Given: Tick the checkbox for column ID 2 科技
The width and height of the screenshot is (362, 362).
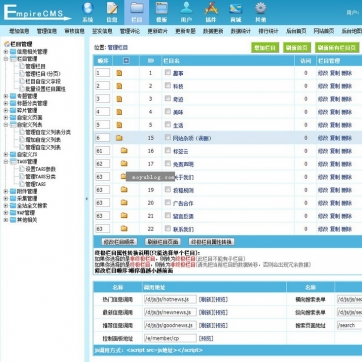Looking at the screenshot, I should point(168,85).
